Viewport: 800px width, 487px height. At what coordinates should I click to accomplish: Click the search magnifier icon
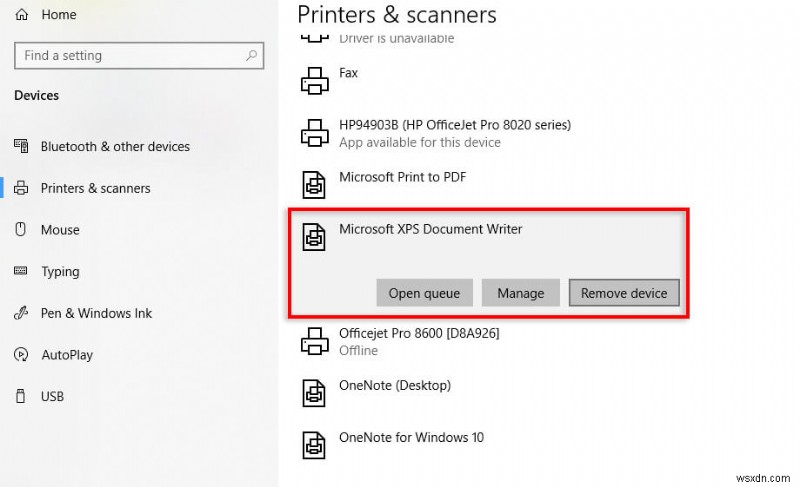click(x=251, y=55)
